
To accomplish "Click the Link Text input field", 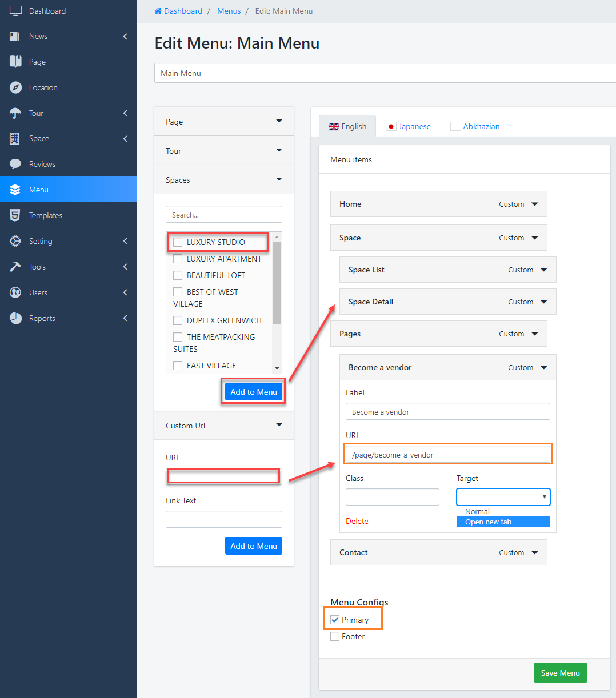I will pos(223,519).
